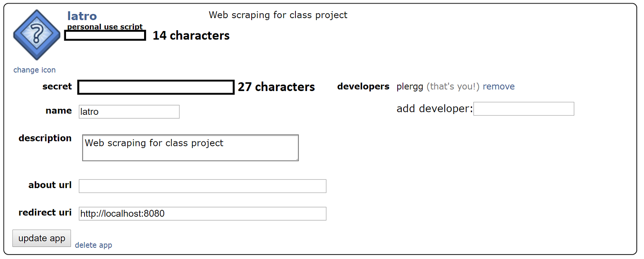The image size is (644, 259).
Task: Focus the name input field containing latro
Action: tap(129, 112)
